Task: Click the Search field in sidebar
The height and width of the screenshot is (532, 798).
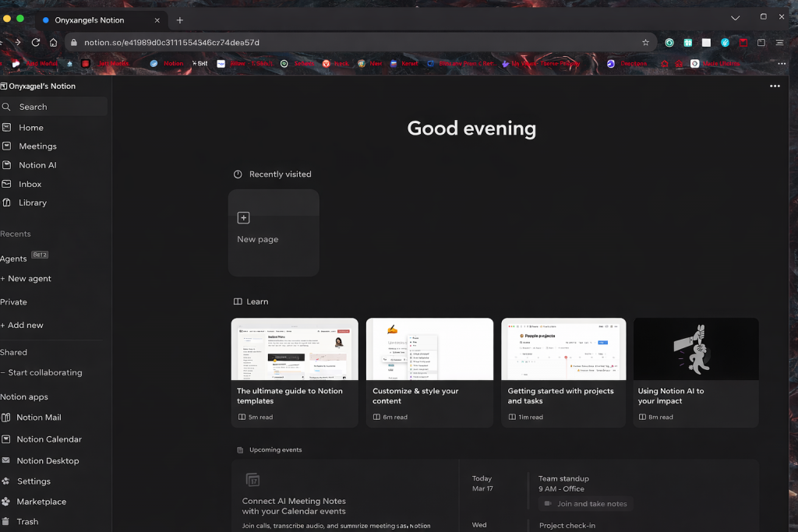Action: tap(54, 107)
